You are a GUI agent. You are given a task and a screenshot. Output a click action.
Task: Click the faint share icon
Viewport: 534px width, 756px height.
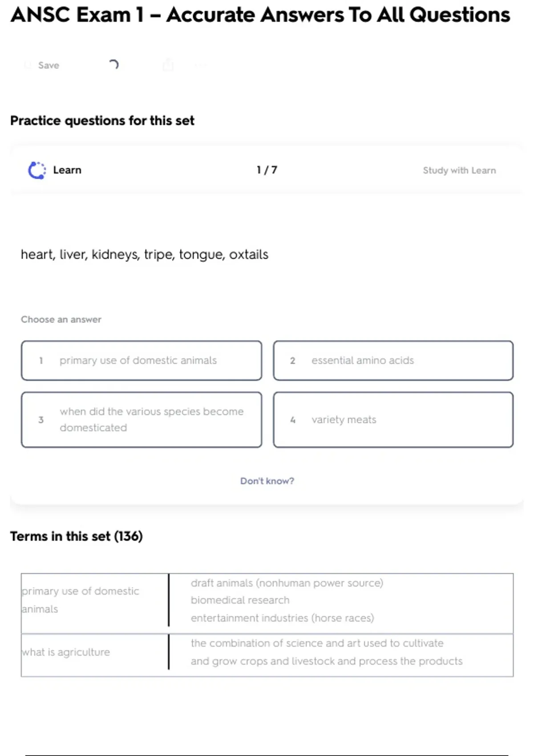[x=168, y=65]
